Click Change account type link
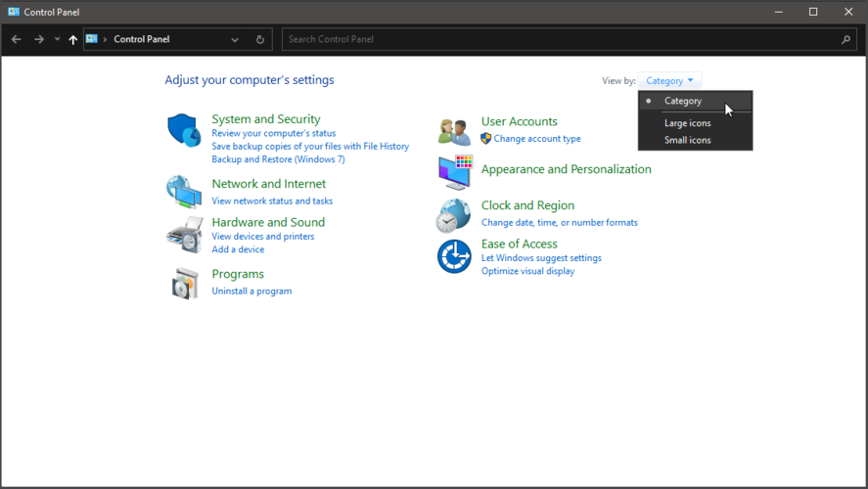 click(537, 139)
